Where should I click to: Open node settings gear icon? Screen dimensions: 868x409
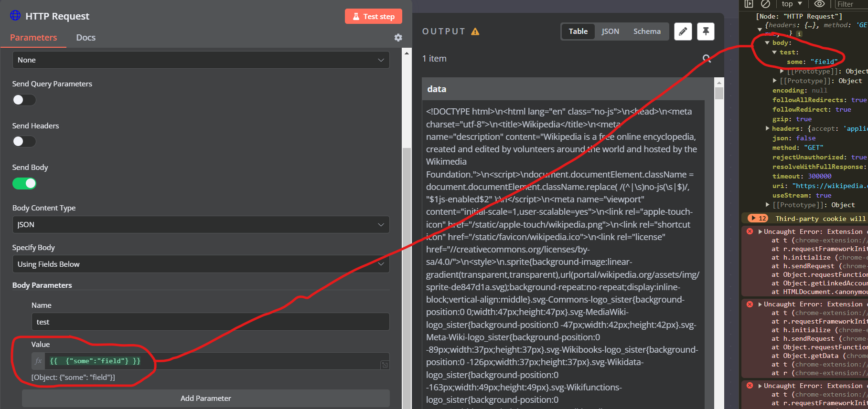[398, 38]
